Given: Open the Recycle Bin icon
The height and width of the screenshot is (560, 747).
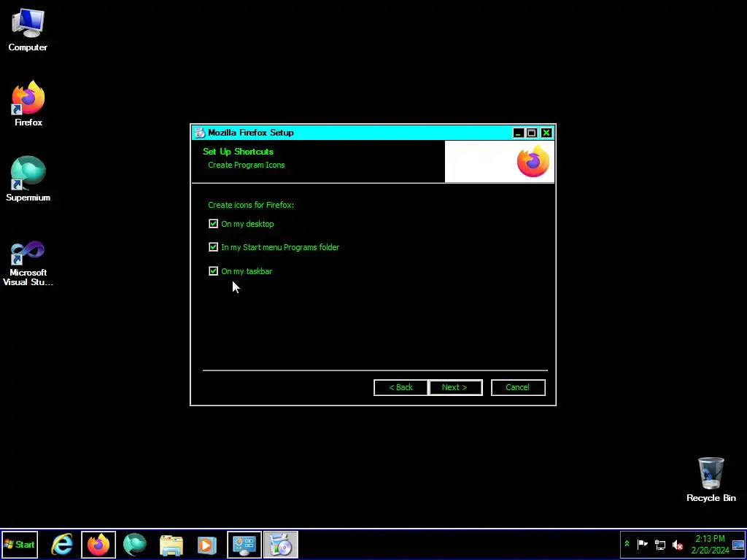Looking at the screenshot, I should coord(711,480).
